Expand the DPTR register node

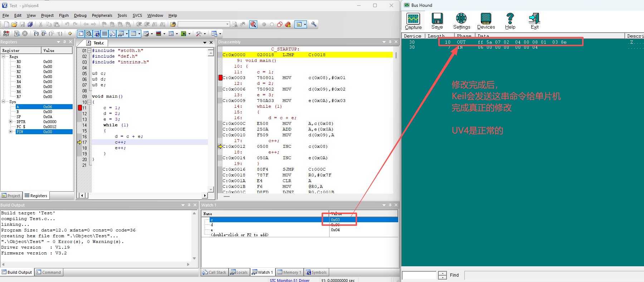tap(10, 122)
